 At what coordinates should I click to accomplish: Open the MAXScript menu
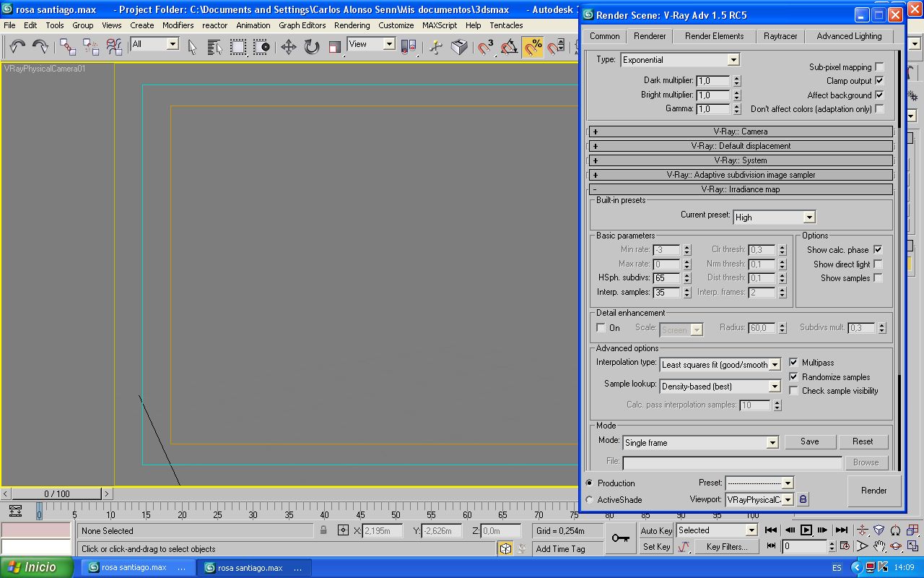440,25
